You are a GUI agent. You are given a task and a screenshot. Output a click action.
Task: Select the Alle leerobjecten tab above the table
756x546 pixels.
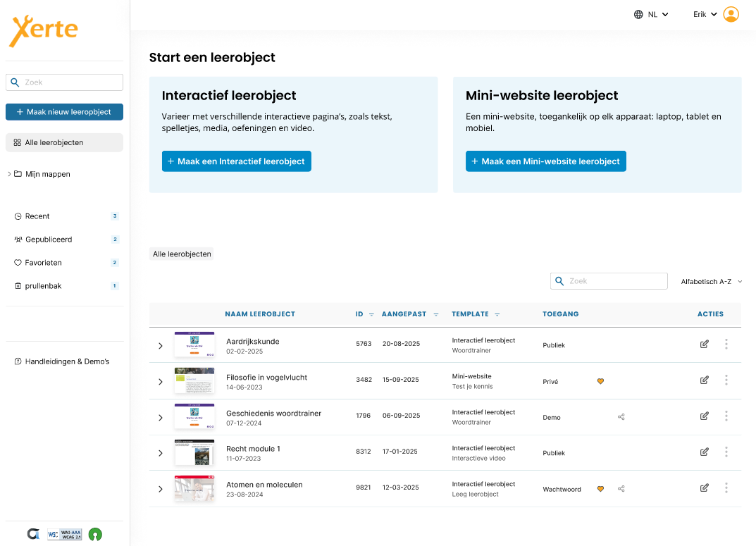click(181, 254)
